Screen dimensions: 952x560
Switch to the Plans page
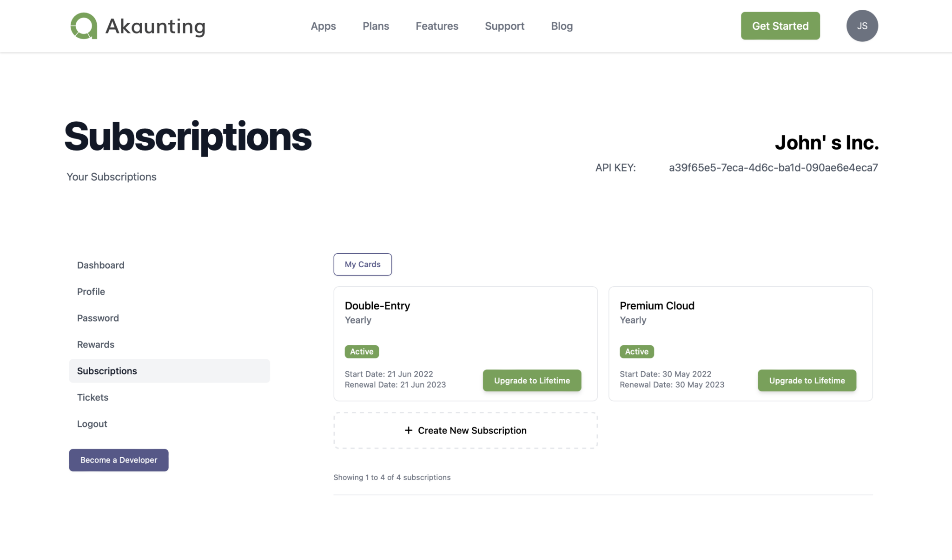point(376,26)
